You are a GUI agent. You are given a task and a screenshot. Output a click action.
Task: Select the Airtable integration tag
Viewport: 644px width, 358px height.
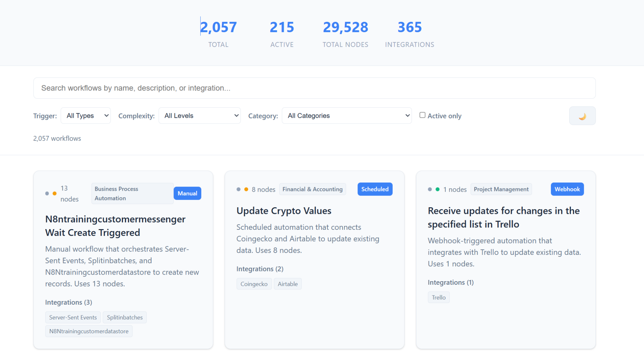[x=288, y=284]
